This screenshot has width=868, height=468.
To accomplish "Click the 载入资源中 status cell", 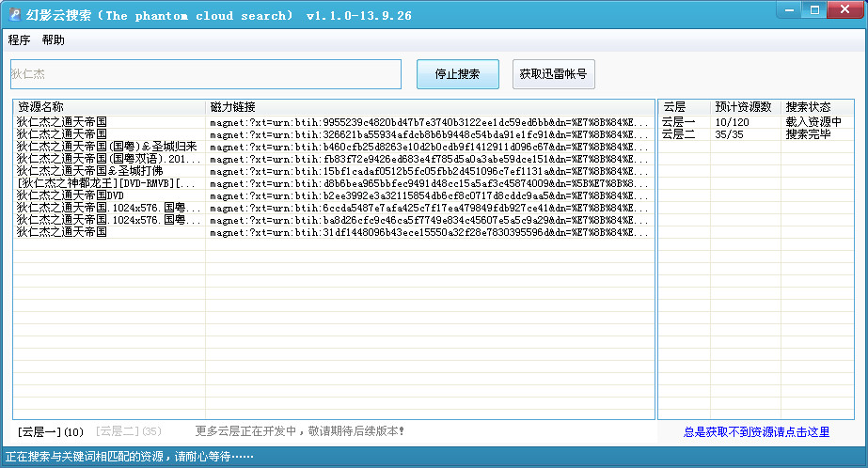I will click(x=813, y=122).
